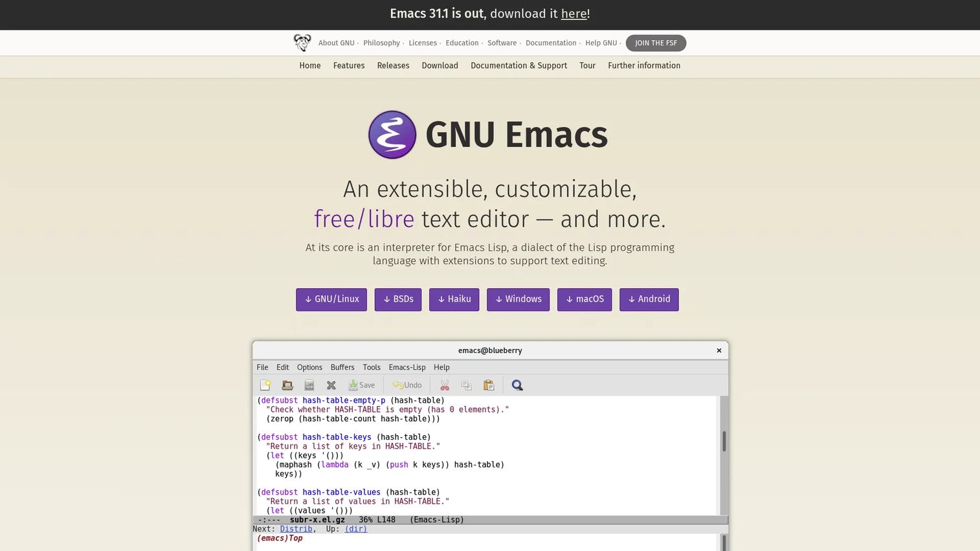Viewport: 980px width, 551px height.
Task: Download Emacs for Android
Action: coord(649,299)
